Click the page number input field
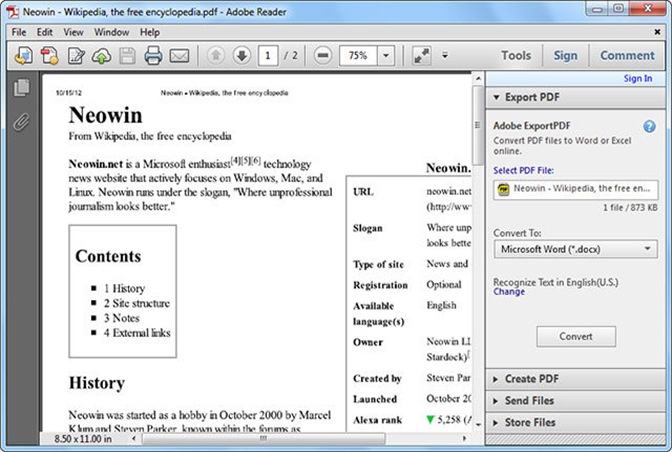 point(269,56)
